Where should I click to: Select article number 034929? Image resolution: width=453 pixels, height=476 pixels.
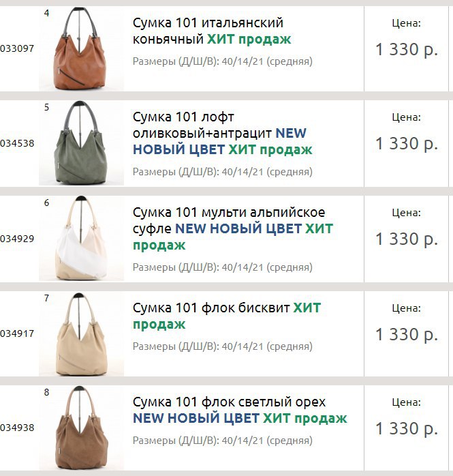[17, 239]
